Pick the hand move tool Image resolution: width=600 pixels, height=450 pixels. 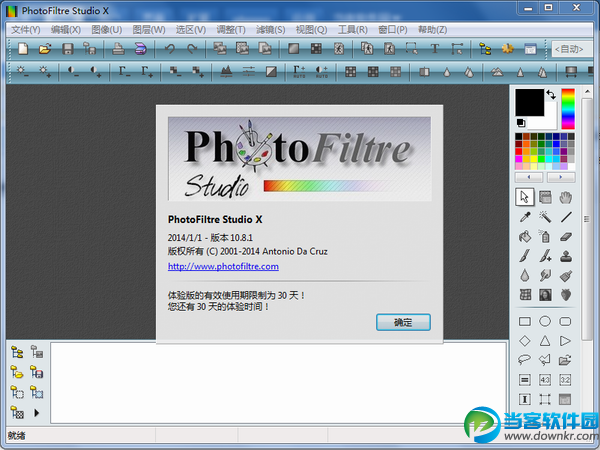click(x=566, y=197)
